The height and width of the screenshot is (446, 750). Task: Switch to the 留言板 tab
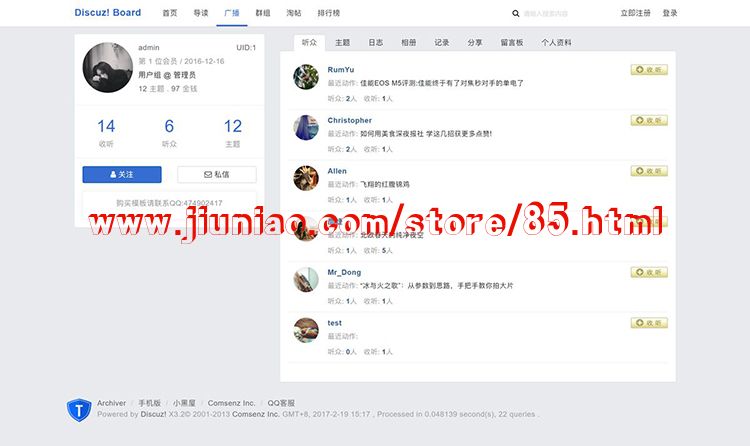[512, 43]
